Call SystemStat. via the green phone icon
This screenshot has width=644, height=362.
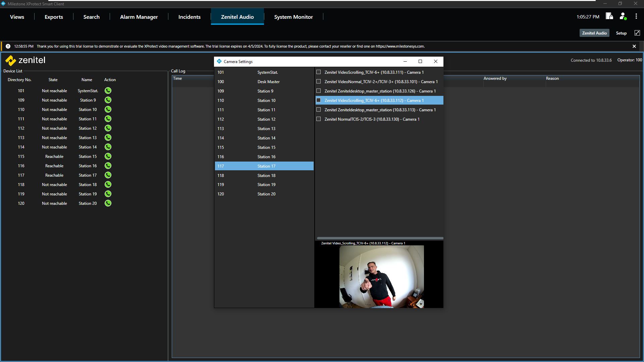108,90
